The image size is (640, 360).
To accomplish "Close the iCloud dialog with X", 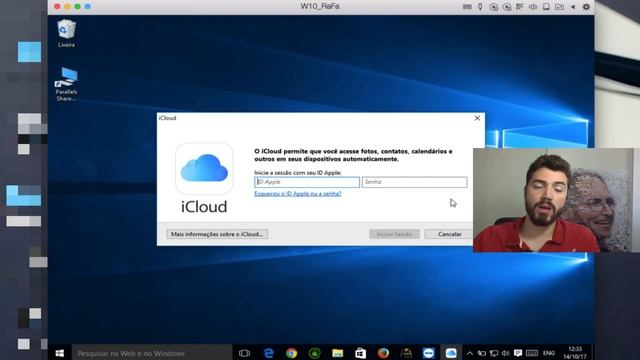I will (477, 118).
